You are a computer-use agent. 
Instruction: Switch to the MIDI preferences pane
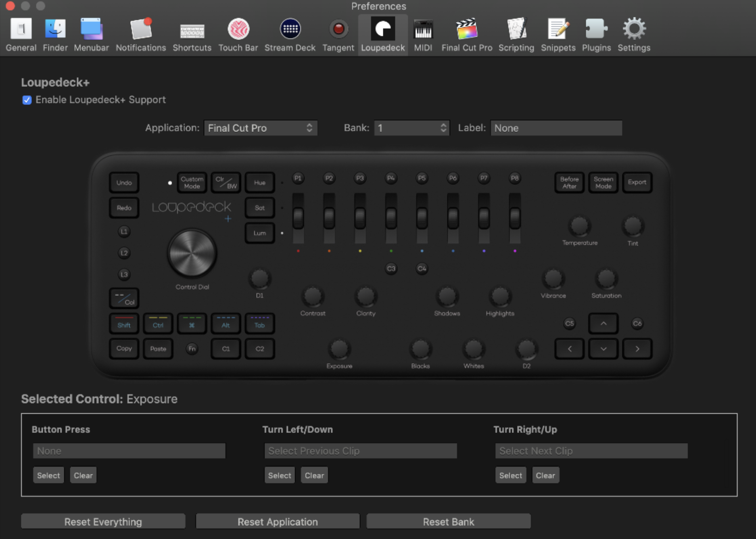(x=423, y=35)
